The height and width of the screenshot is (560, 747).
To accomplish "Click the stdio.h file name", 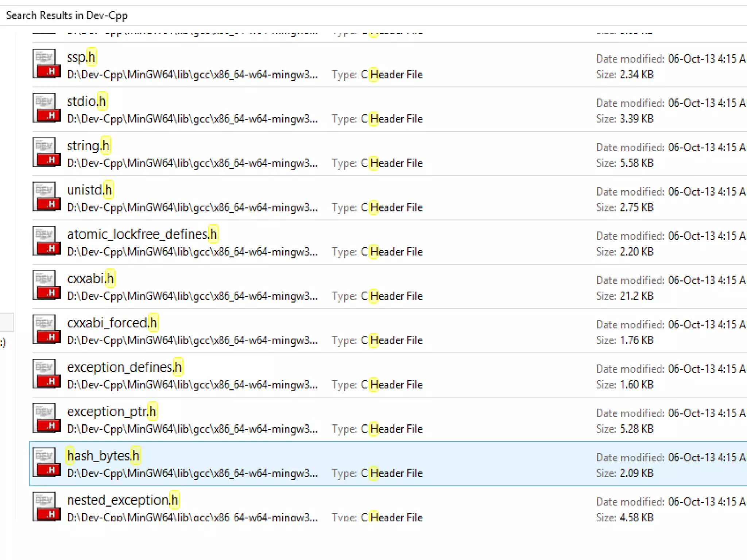I will [86, 101].
